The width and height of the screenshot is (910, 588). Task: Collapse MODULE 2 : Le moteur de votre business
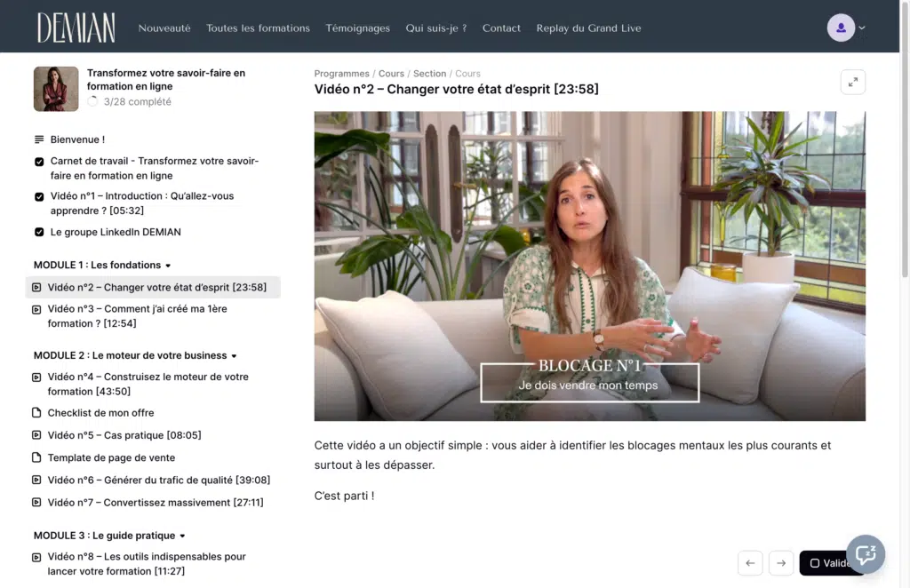point(135,355)
